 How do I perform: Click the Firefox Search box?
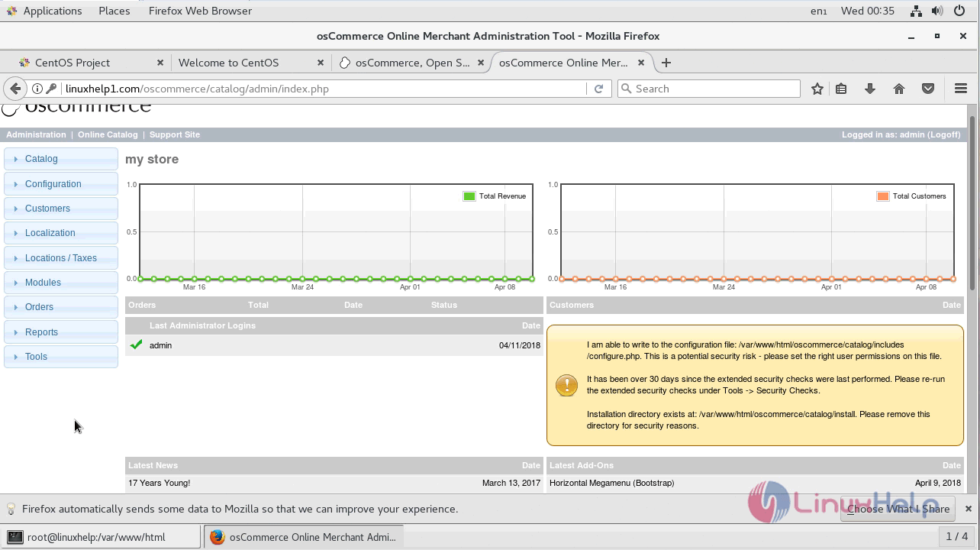pos(709,89)
